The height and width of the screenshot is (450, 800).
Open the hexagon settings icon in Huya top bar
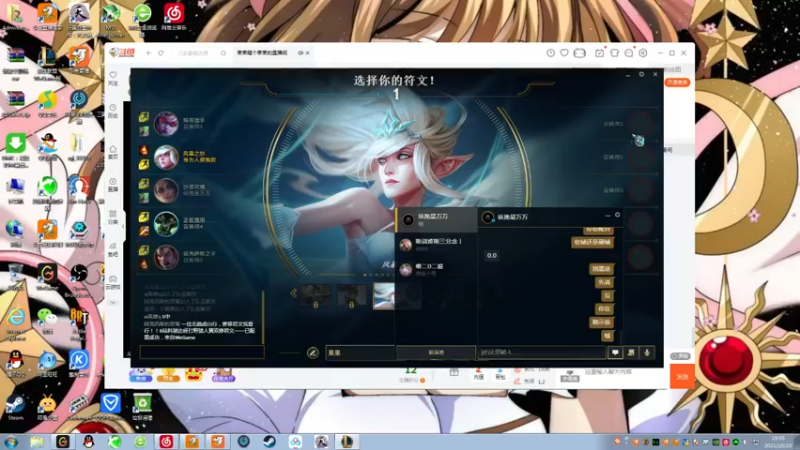coord(643,53)
